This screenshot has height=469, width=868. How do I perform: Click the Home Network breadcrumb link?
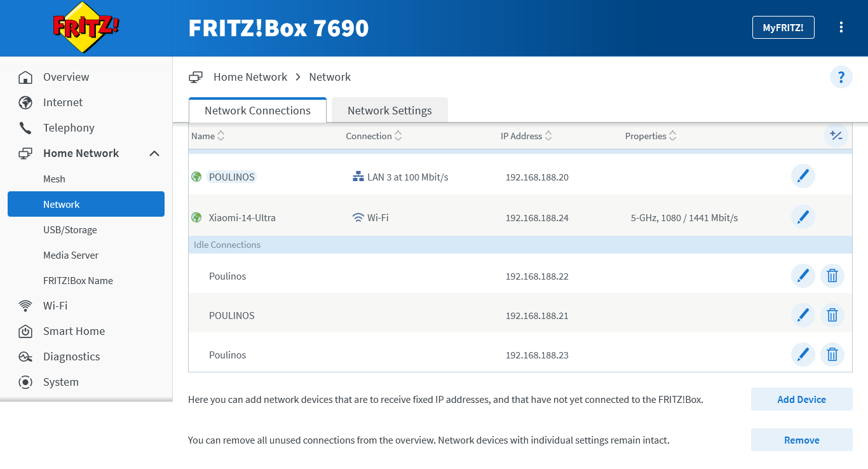point(250,77)
